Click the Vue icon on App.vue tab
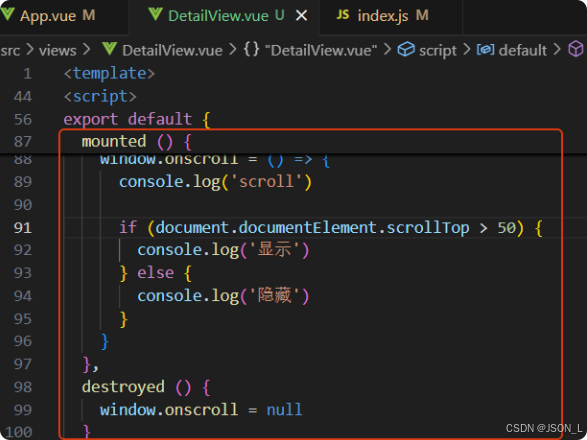The width and height of the screenshot is (587, 440). point(7,15)
